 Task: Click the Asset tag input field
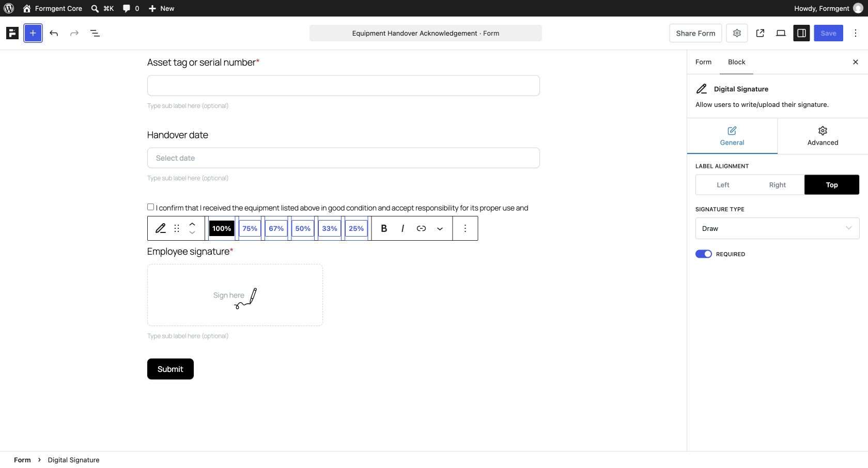(x=344, y=85)
